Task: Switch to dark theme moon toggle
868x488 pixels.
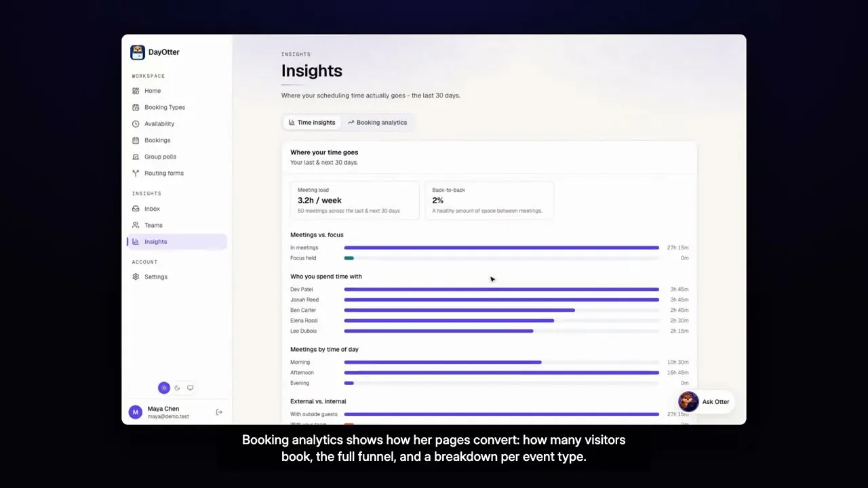Action: pyautogui.click(x=177, y=388)
